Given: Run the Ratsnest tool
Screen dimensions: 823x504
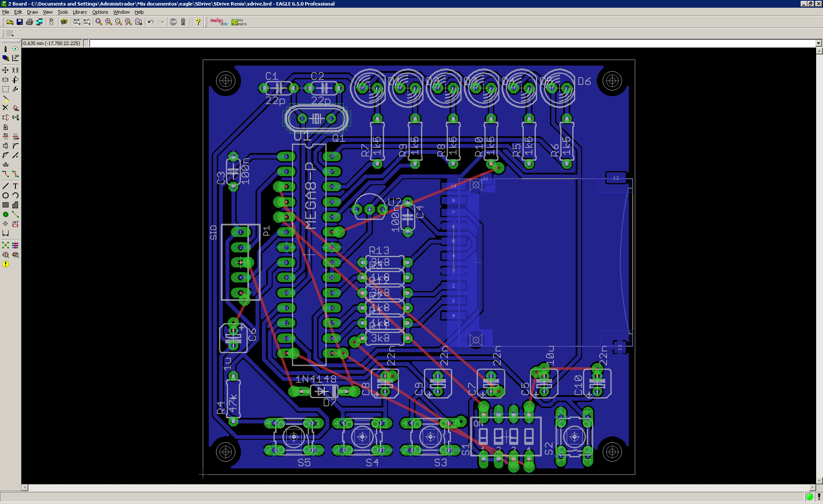Looking at the screenshot, I should [6, 245].
